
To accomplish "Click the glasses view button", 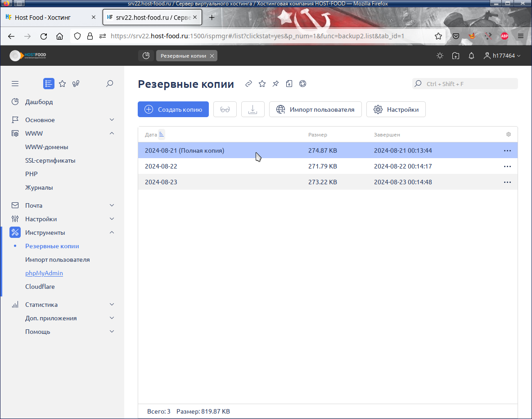I will [225, 109].
